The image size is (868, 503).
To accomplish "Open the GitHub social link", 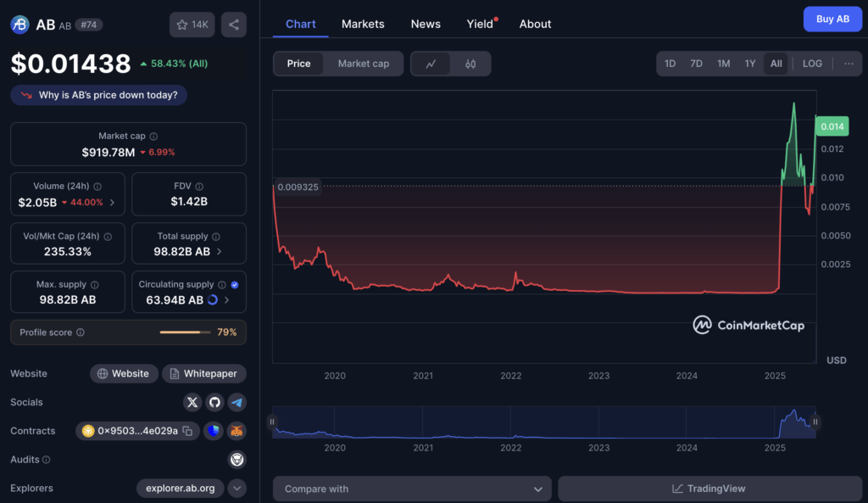I will coord(214,402).
